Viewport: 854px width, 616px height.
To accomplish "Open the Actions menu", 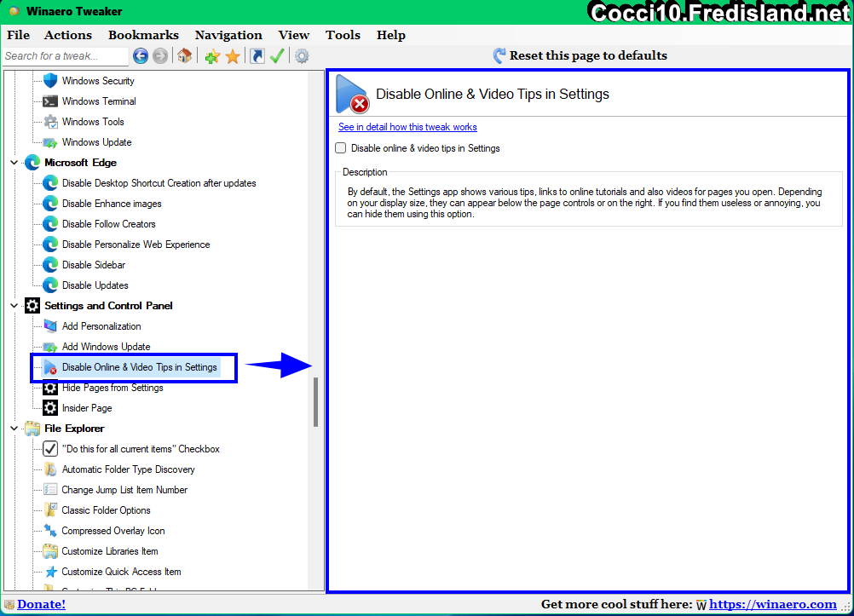I will (68, 35).
